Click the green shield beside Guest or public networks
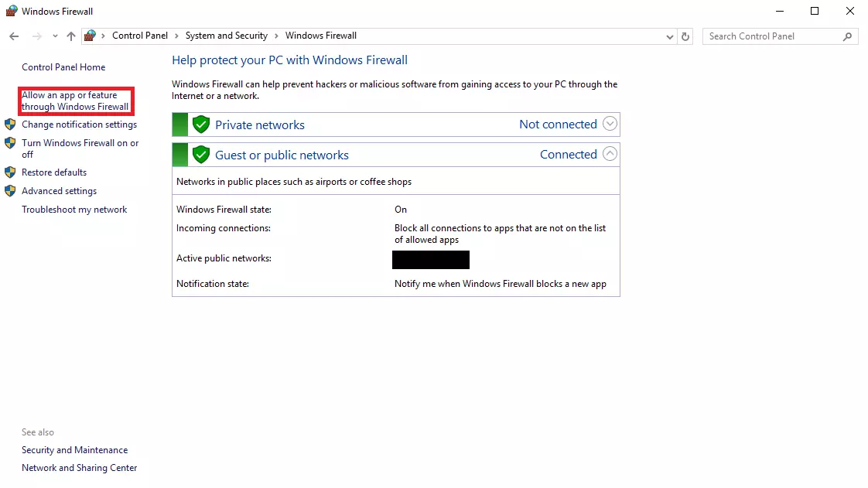 (201, 155)
